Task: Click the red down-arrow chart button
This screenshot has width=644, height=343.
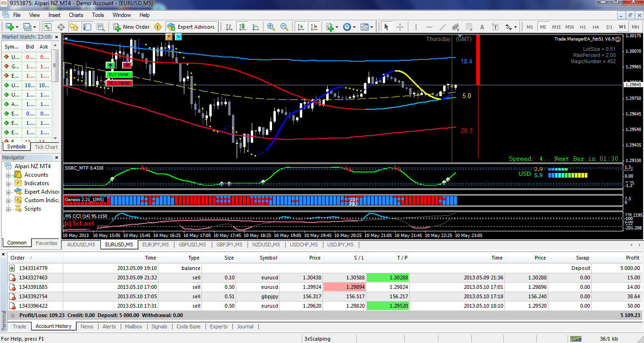Action: click(127, 65)
